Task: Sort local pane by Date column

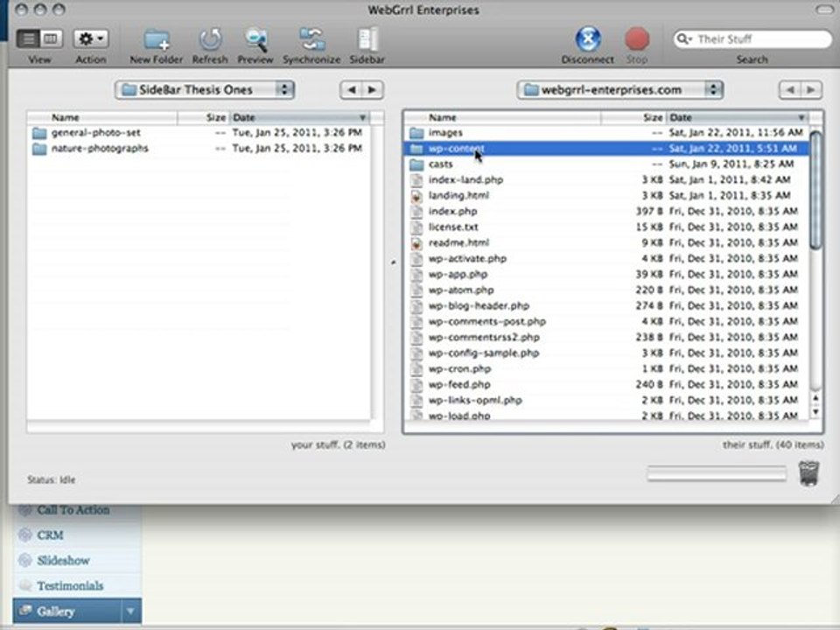Action: click(299, 117)
